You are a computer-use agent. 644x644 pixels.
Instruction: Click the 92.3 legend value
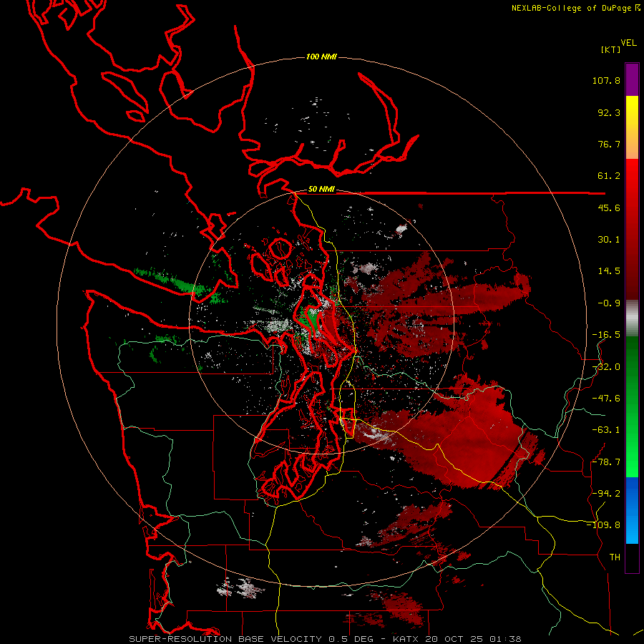click(609, 112)
